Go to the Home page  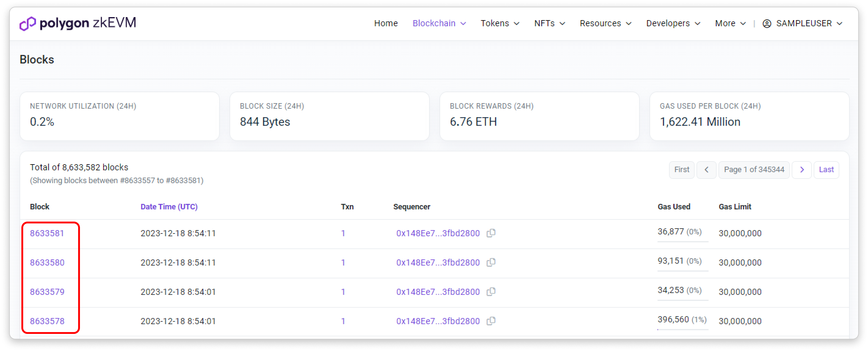(386, 23)
